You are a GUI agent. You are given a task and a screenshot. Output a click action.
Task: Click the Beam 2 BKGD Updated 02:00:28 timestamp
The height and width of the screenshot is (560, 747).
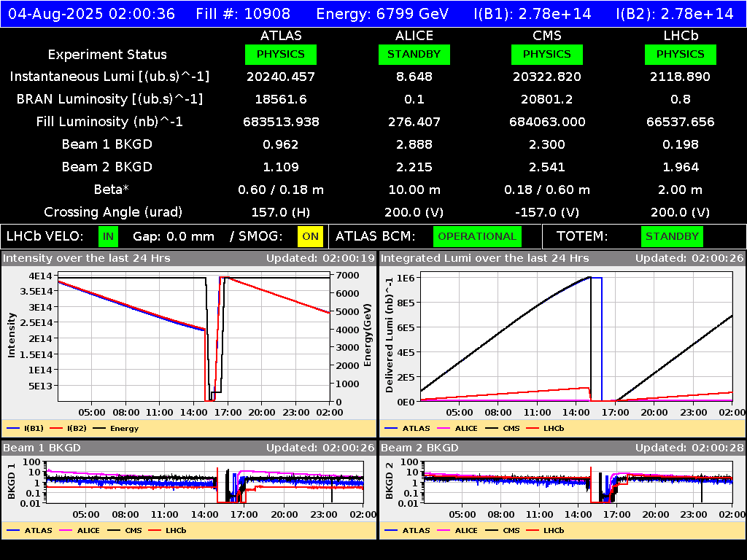click(x=689, y=448)
